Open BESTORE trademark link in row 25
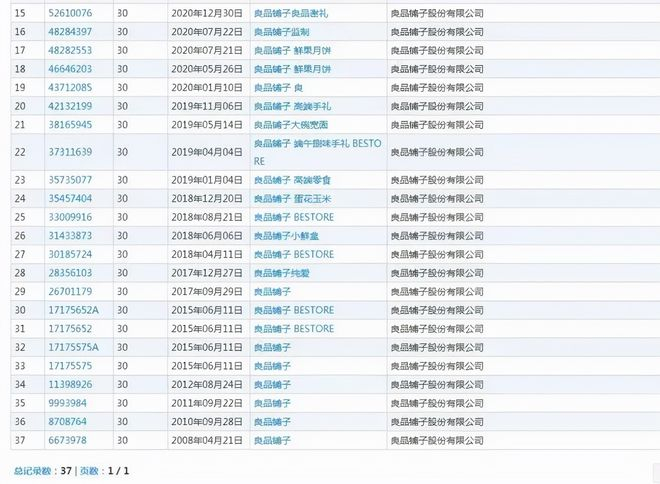This screenshot has width=660, height=484. (294, 217)
